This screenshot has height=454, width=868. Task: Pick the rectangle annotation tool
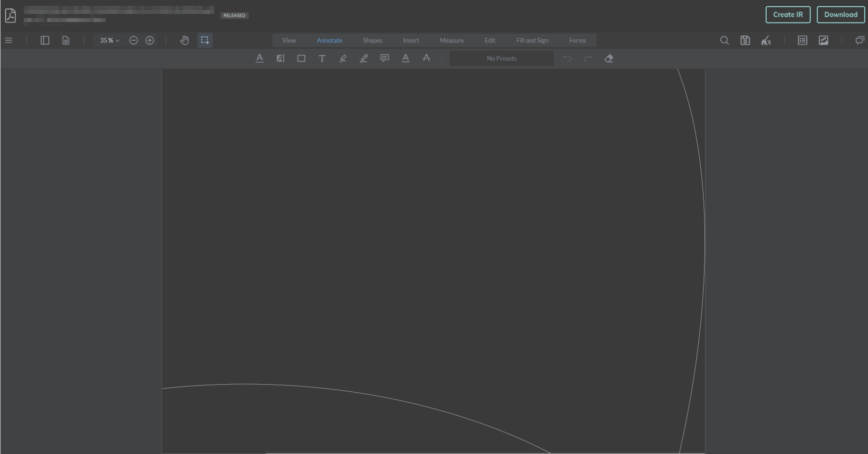[301, 58]
